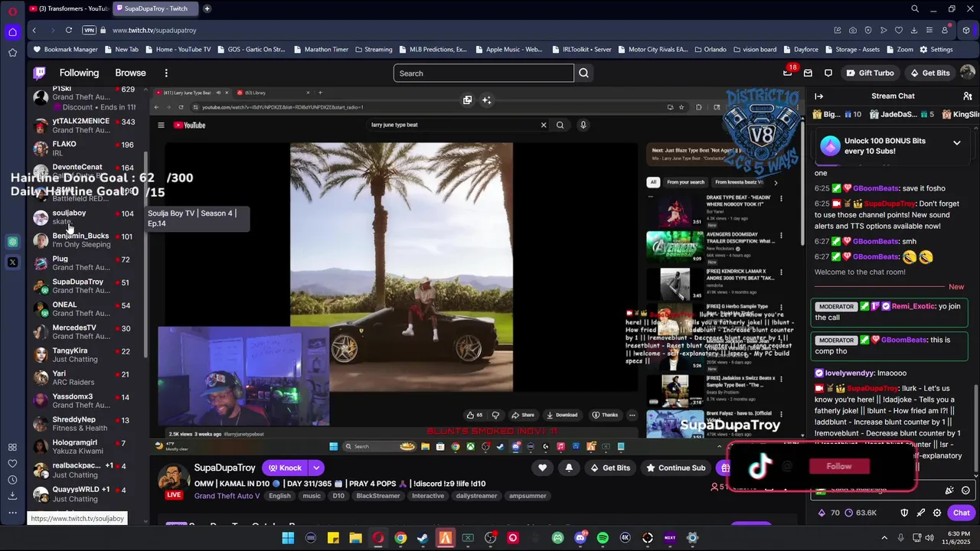
Task: Open Steam from Windows taskbar
Action: click(x=423, y=538)
